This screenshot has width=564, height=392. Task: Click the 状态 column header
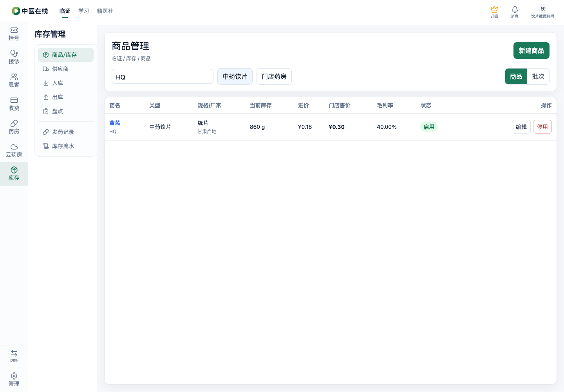pyautogui.click(x=426, y=105)
